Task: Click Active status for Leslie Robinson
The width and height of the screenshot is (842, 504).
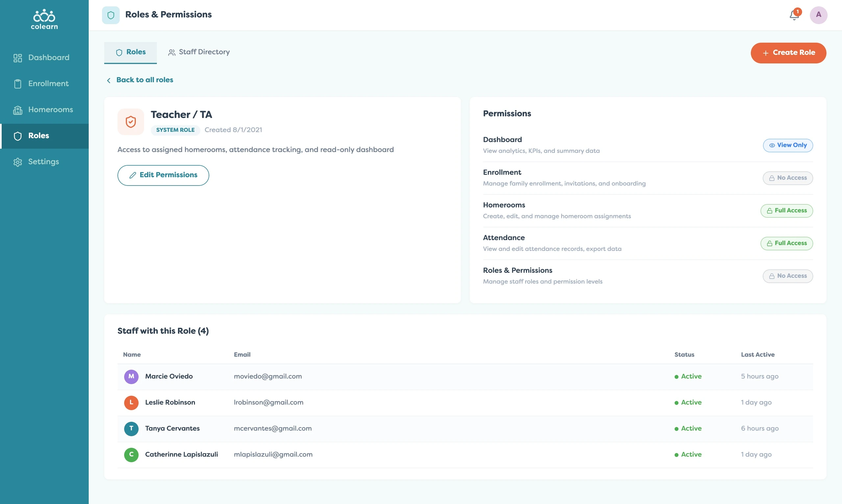Action: point(688,402)
